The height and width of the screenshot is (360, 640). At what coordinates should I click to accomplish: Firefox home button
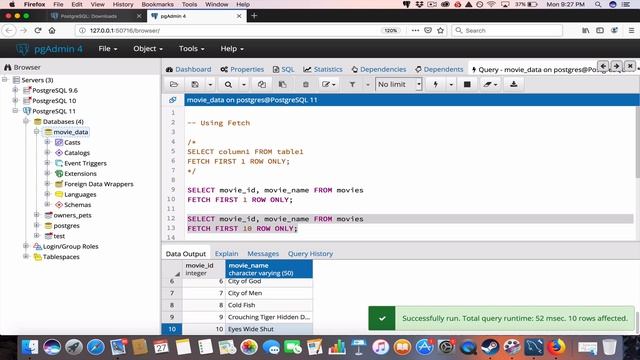[x=52, y=30]
